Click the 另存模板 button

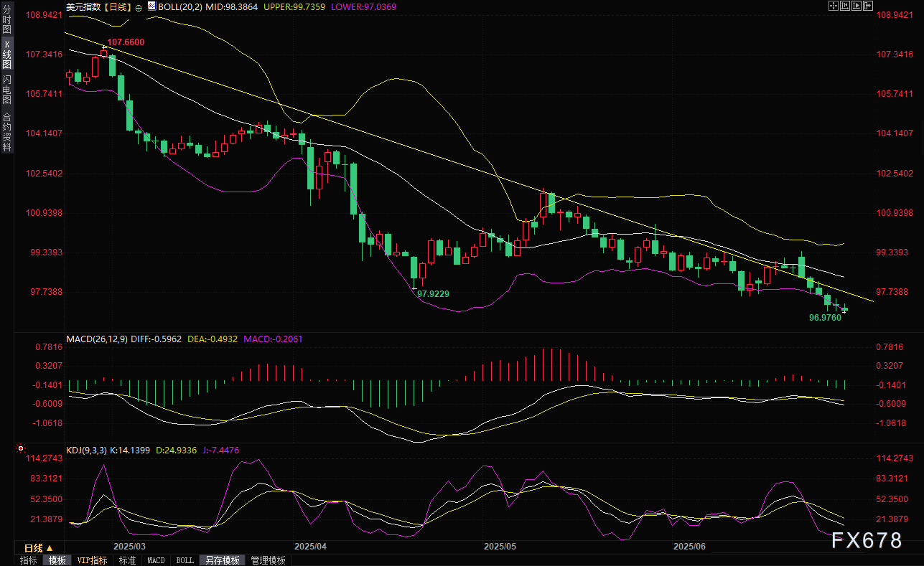(222, 560)
